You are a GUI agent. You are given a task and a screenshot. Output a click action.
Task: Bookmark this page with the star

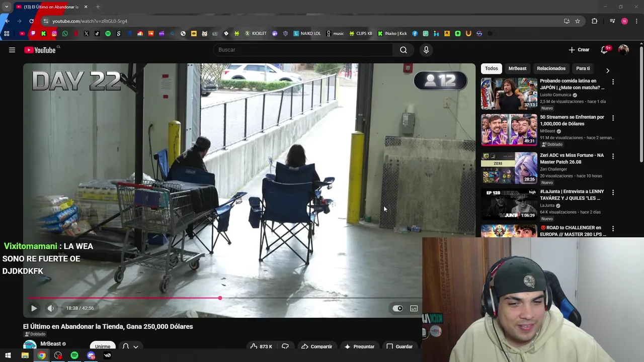[578, 21]
